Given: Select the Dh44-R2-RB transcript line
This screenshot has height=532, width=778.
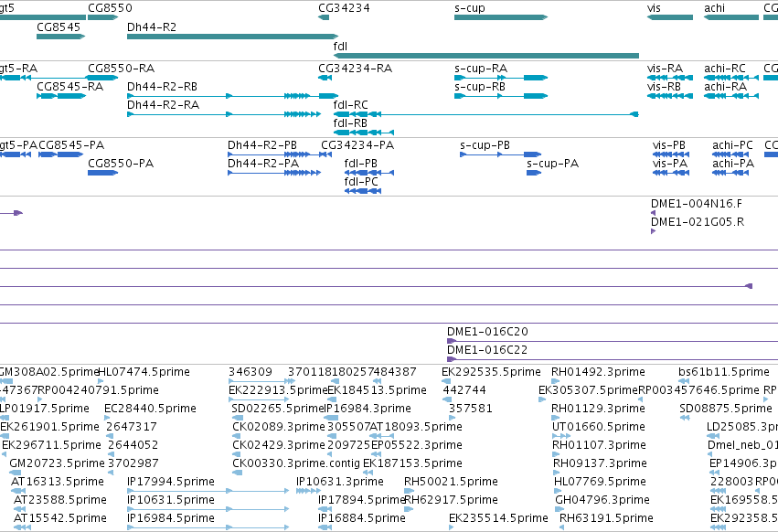Looking at the screenshot, I should point(232,96).
